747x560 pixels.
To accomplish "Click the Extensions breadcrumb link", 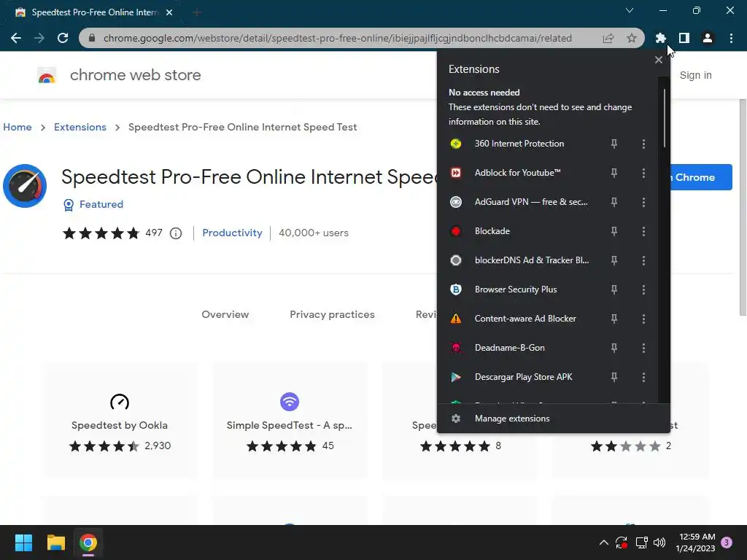I will 80,127.
